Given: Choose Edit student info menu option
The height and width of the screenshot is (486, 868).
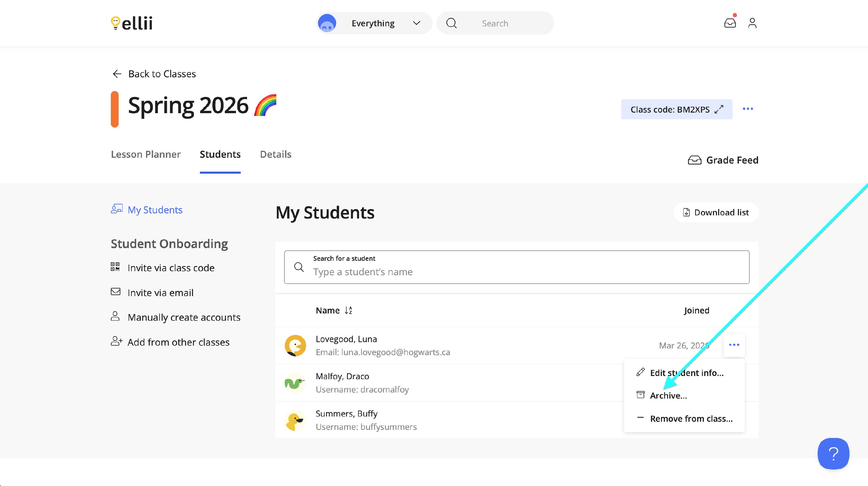Looking at the screenshot, I should 686,373.
